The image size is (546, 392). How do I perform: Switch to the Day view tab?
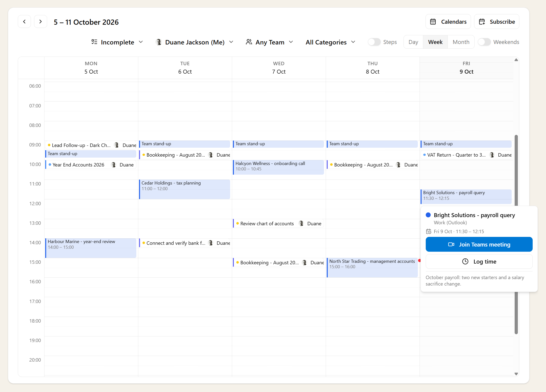click(x=413, y=42)
